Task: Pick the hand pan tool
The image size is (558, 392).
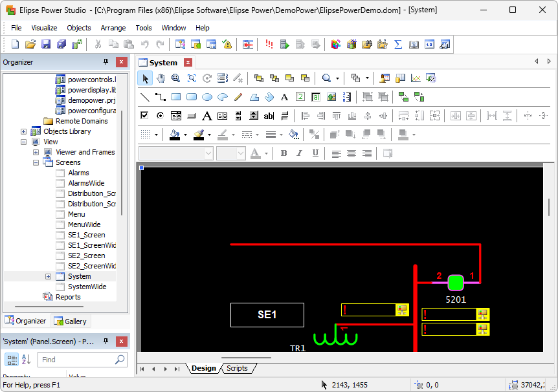Action: click(161, 78)
